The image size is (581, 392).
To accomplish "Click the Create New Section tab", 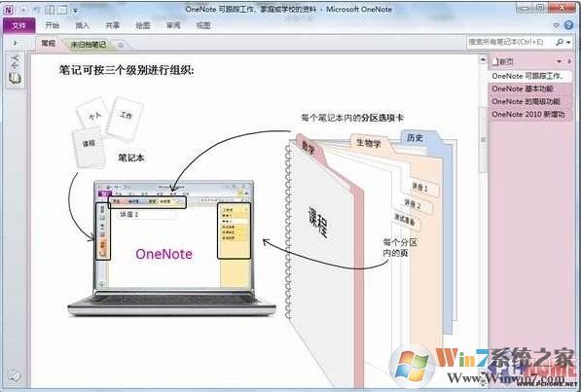I will 121,45.
